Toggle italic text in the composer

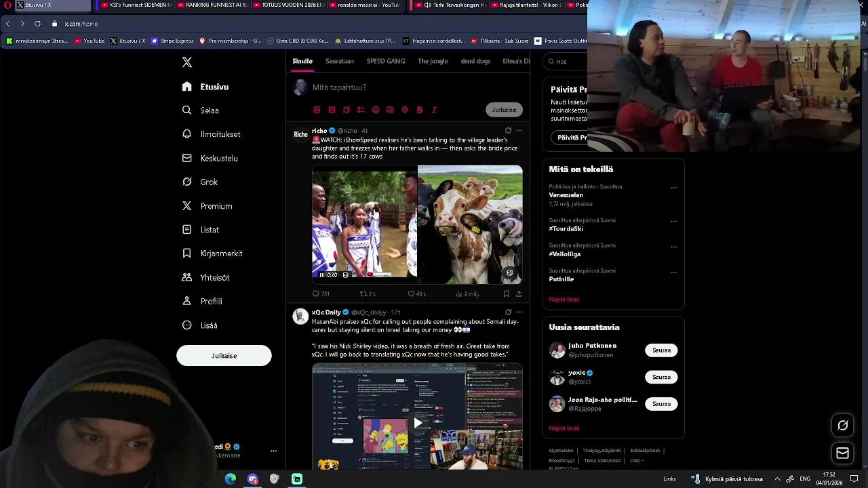434,110
